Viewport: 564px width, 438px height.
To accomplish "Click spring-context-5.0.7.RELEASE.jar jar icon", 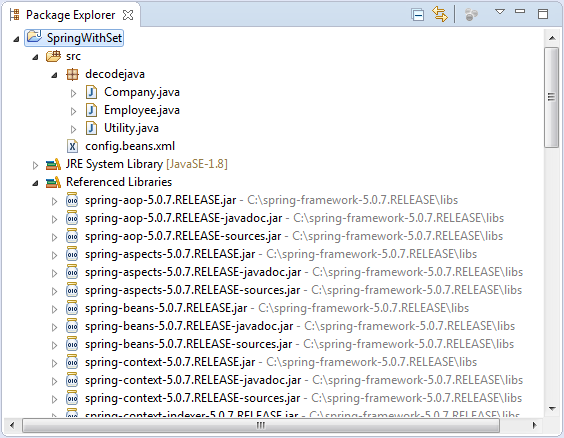I will click(72, 362).
